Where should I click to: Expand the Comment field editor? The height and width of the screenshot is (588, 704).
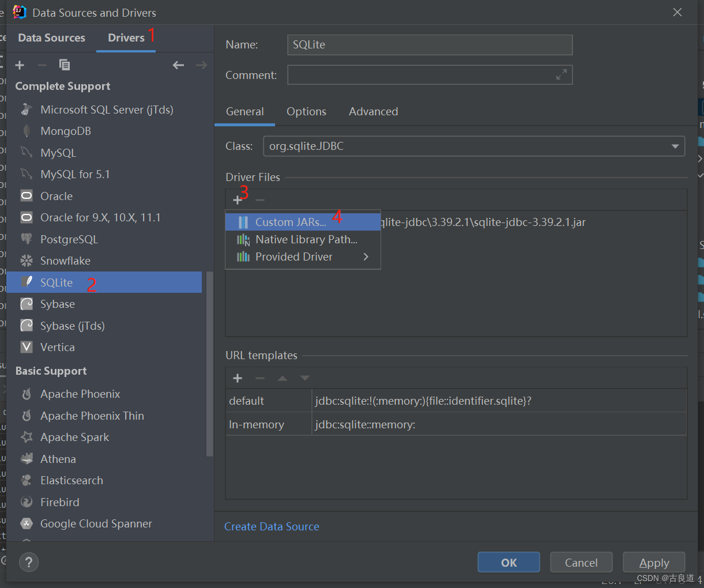pyautogui.click(x=561, y=75)
